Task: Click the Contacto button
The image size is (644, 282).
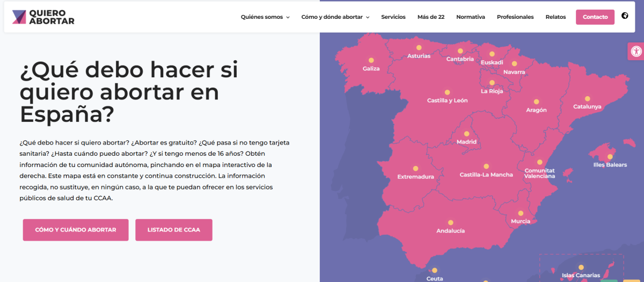Action: 595,17
